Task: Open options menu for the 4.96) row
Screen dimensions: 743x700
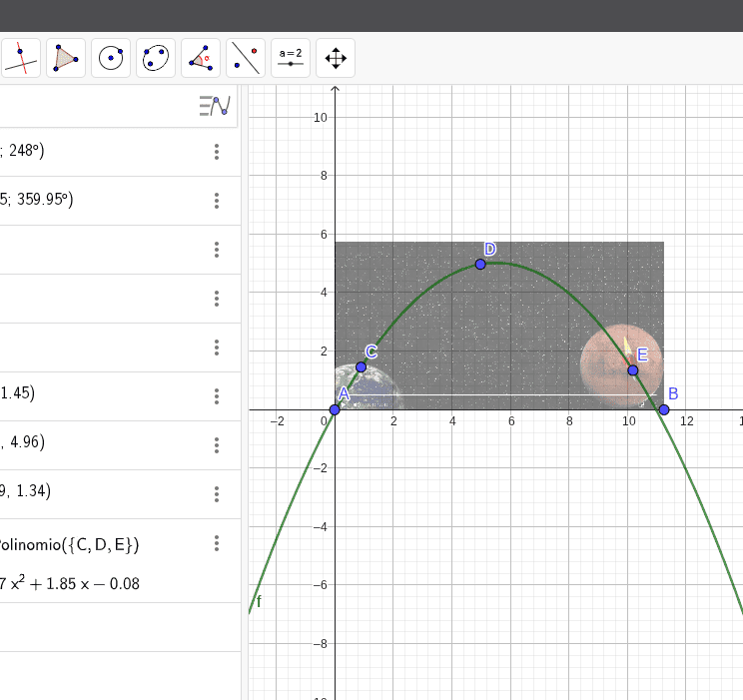Action: (x=217, y=445)
